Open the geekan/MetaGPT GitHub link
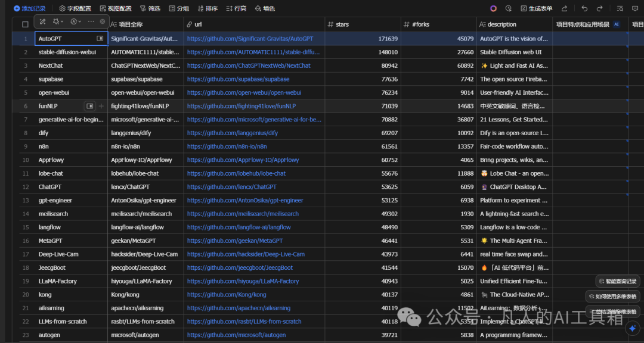644x343 pixels. pyautogui.click(x=235, y=241)
